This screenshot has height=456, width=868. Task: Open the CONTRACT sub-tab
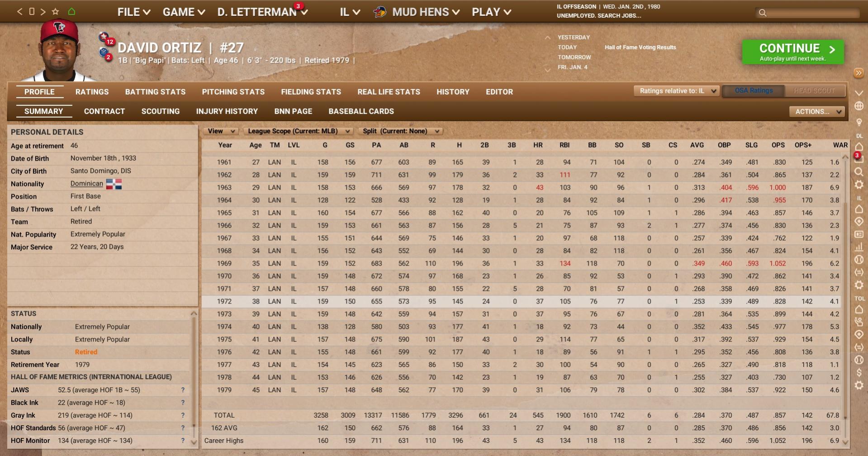click(x=104, y=111)
